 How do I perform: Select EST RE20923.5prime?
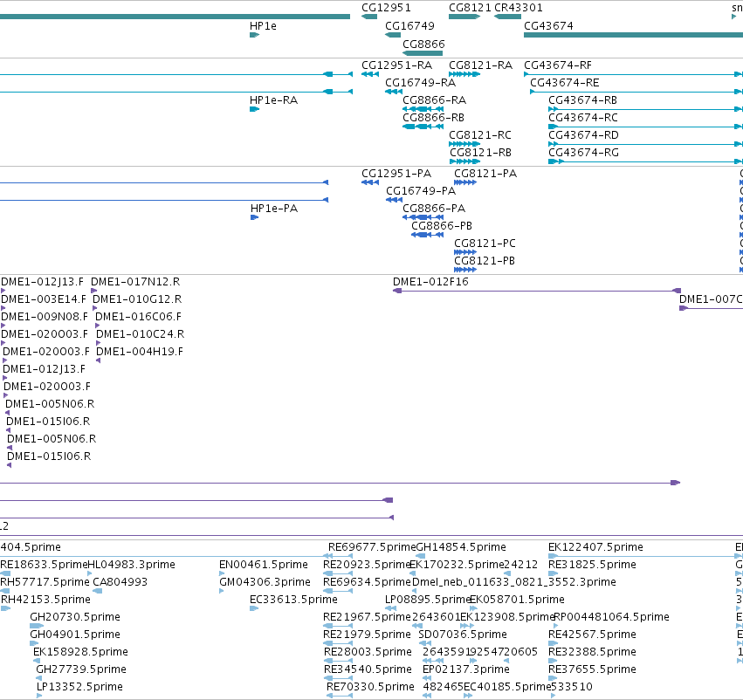click(367, 565)
